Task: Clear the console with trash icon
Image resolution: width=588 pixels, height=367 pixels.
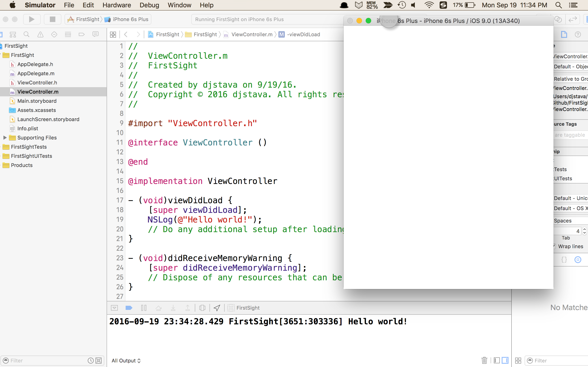Action: tap(484, 360)
